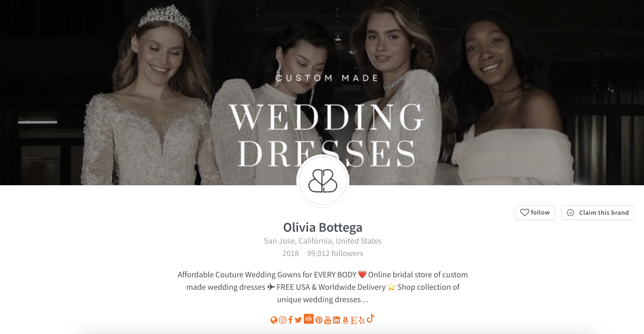The width and height of the screenshot is (644, 334).
Task: Click the Claim this brand button
Action: tap(597, 213)
